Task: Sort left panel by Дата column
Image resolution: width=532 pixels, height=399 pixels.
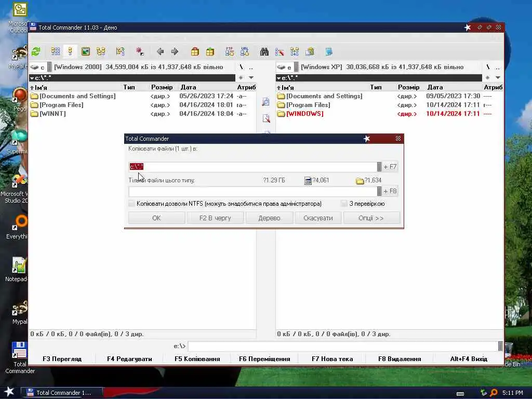Action: 207,87
